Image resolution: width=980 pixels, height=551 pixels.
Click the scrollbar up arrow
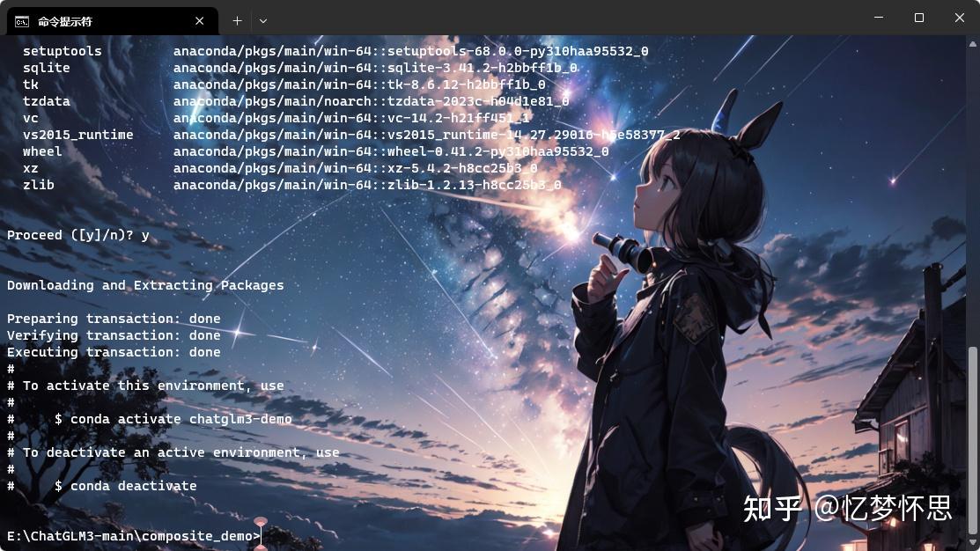pos(972,44)
